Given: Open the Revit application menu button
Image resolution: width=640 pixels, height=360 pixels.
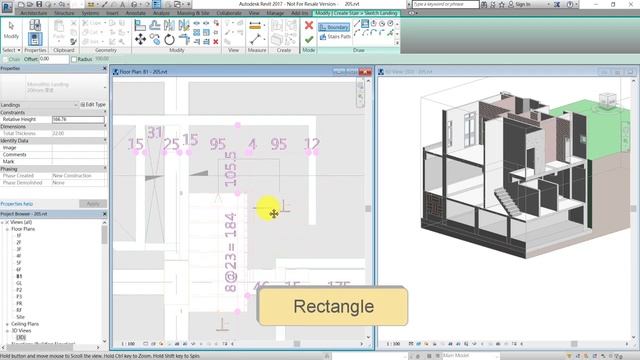Looking at the screenshot, I should coord(7,6).
